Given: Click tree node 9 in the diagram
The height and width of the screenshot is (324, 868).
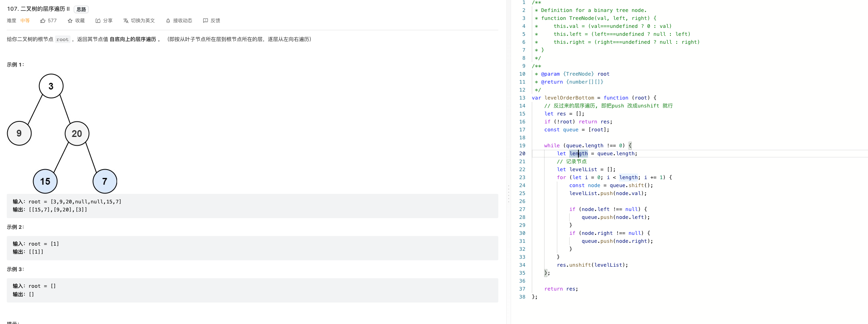Looking at the screenshot, I should 19,133.
